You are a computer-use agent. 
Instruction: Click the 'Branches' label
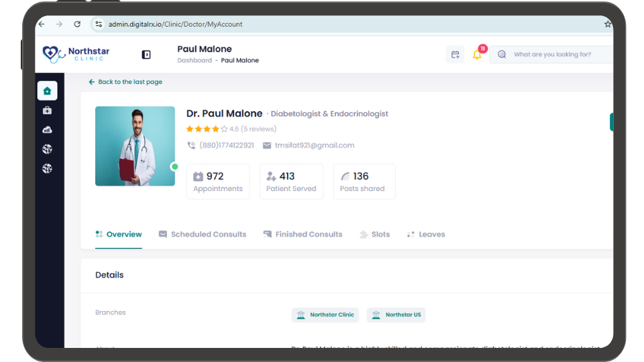click(111, 312)
